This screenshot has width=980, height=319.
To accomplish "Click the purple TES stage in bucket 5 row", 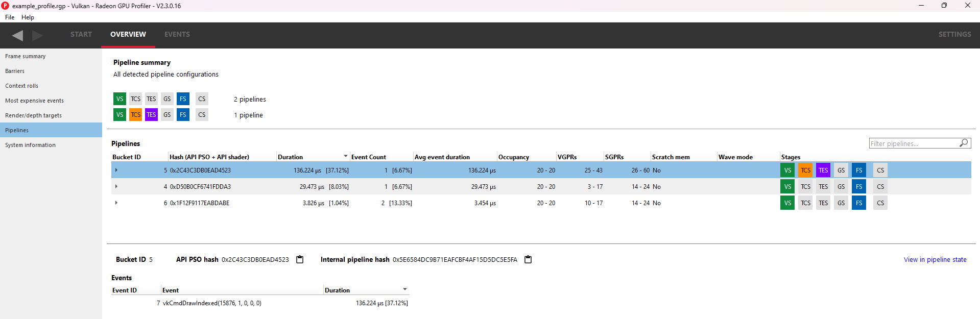I will tap(823, 170).
